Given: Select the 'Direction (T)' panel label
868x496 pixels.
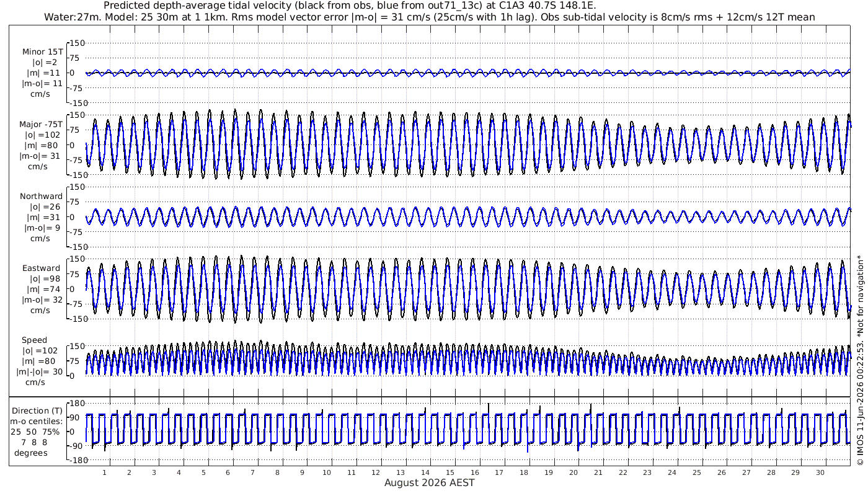Looking at the screenshot, I should coord(37,410).
